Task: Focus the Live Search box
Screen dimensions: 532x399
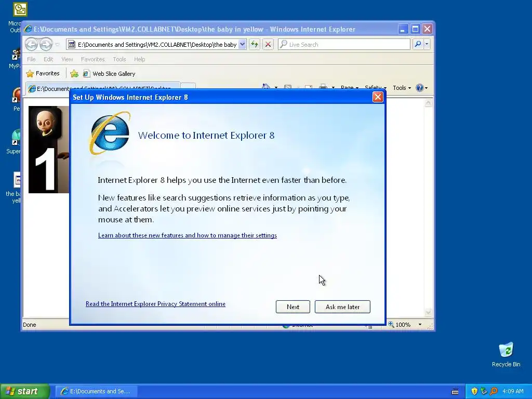Action: 344,44
